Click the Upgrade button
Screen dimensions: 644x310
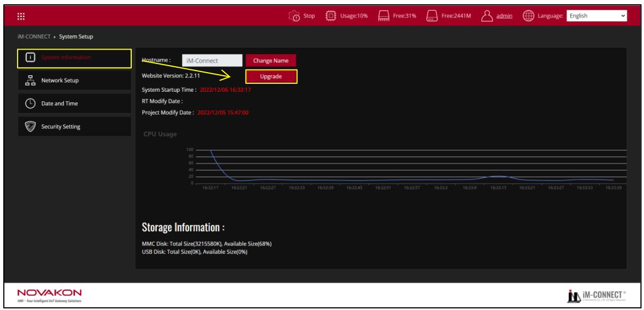pyautogui.click(x=271, y=77)
